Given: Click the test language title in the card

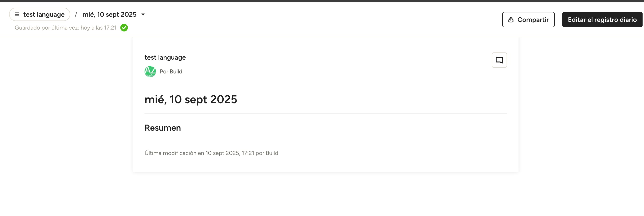Looking at the screenshot, I should (165, 57).
